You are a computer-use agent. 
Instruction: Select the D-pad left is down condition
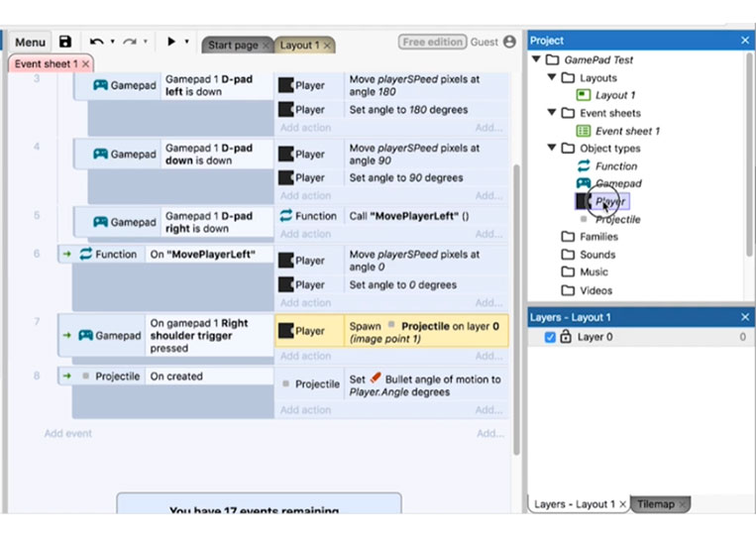point(217,85)
